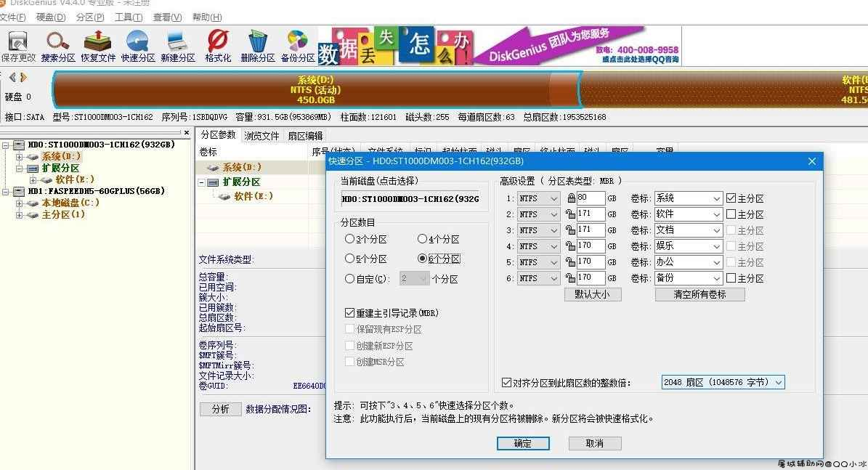The width and height of the screenshot is (868, 470).
Task: Select HD1:FASPEEDH5-60GPLUS disk in tree
Action: pos(97,191)
